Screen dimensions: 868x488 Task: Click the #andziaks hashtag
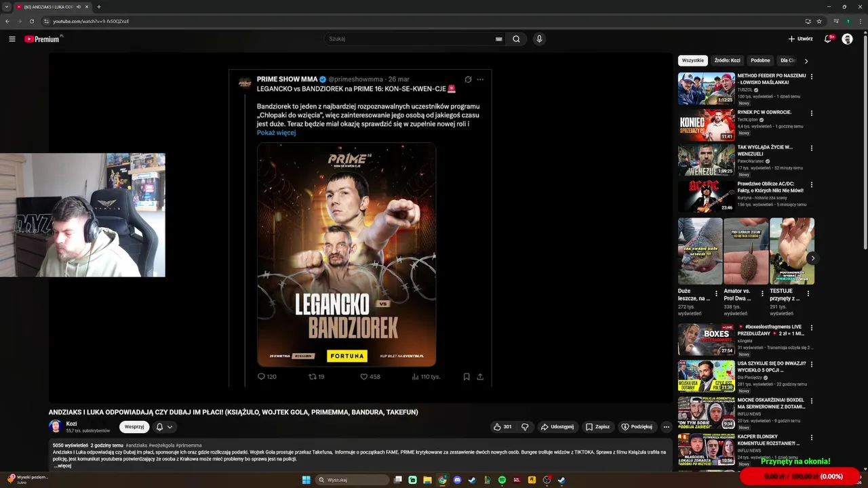pyautogui.click(x=136, y=445)
